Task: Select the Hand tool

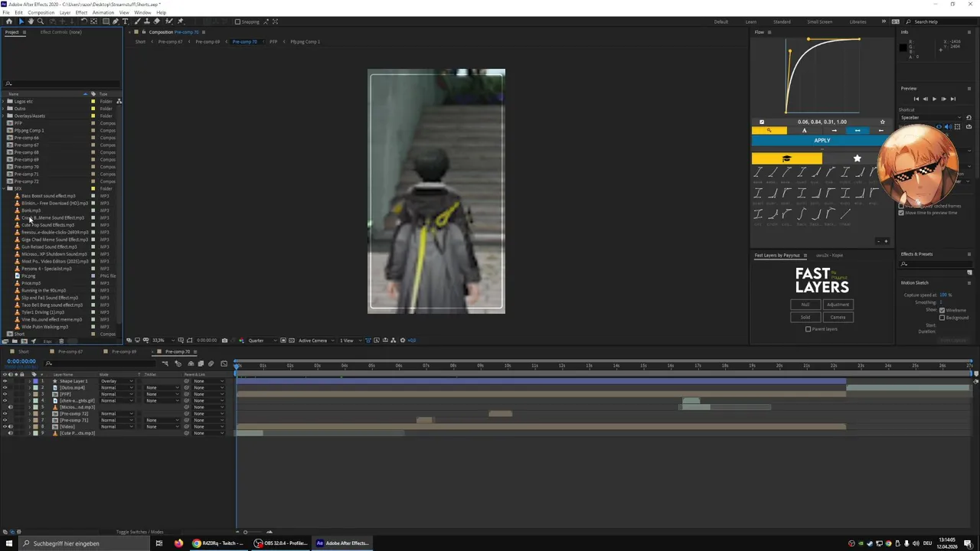Action: click(31, 21)
